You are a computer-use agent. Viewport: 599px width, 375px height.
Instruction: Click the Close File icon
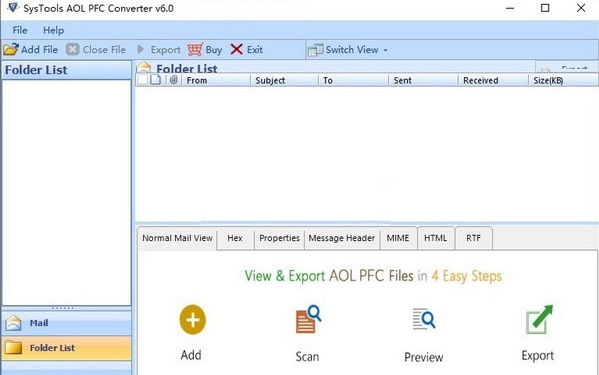pyautogui.click(x=72, y=50)
